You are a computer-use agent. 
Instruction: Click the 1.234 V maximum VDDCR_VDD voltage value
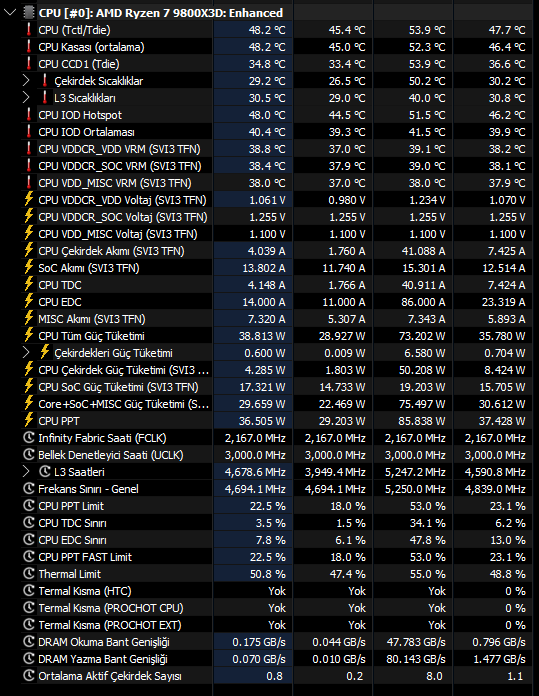tap(427, 200)
